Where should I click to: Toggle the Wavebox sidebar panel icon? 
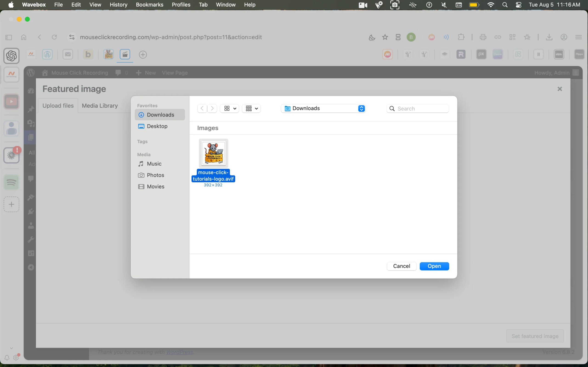pyautogui.click(x=8, y=37)
